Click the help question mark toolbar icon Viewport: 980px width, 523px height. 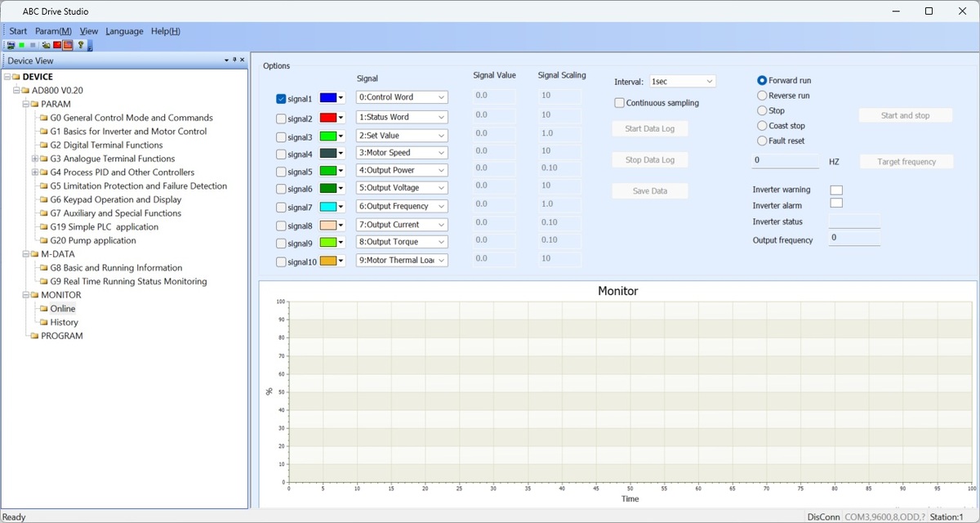pos(81,45)
